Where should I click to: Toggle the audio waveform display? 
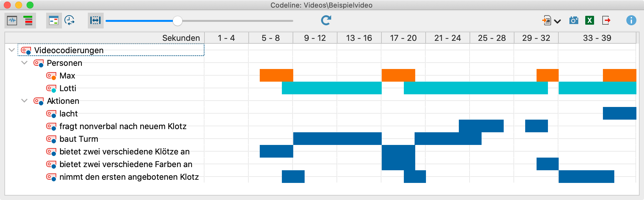pos(12,21)
